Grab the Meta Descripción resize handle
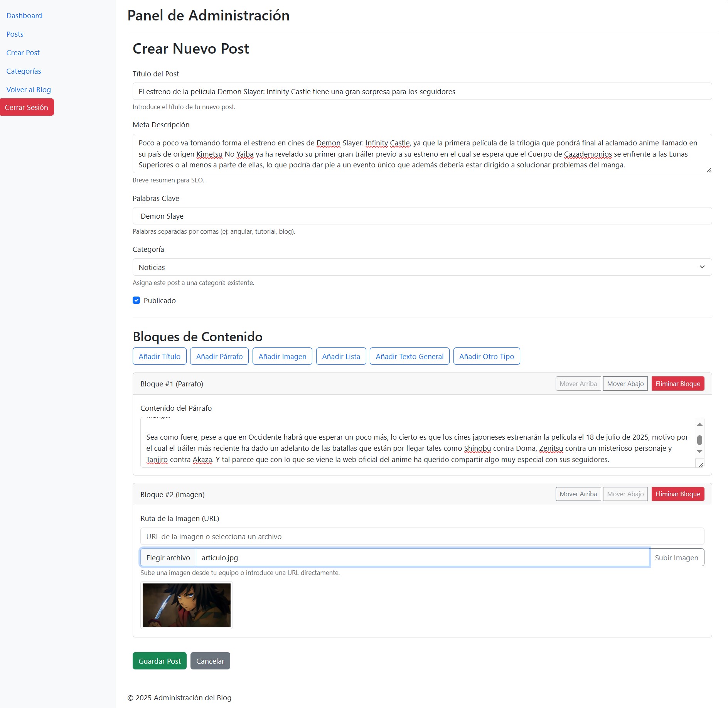This screenshot has width=728, height=708. tap(709, 170)
